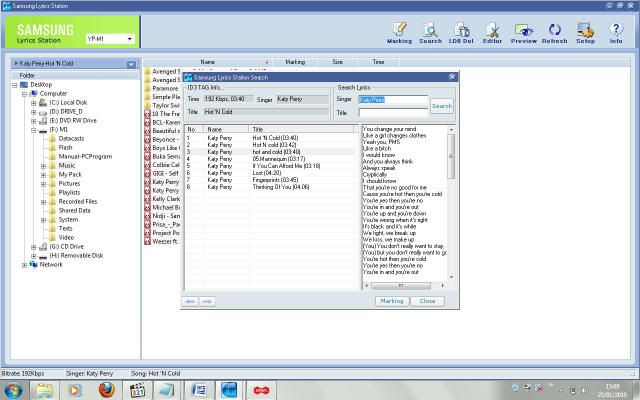640x400 pixels.
Task: Open the Word taskbar icon
Action: point(198,391)
